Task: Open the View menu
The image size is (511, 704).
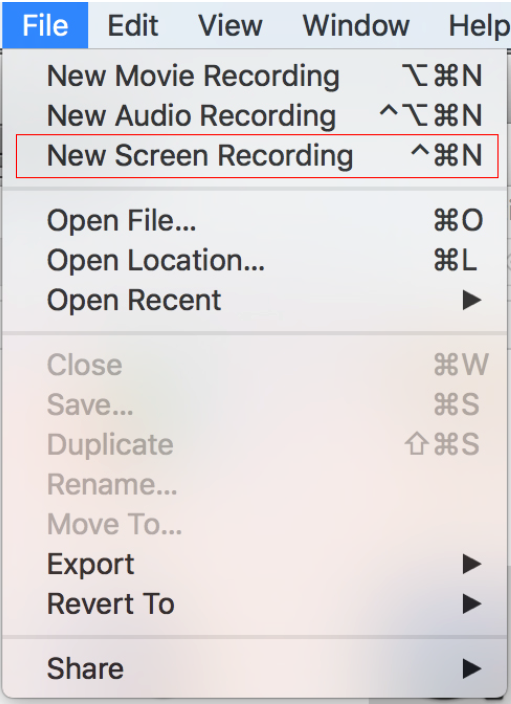Action: click(x=230, y=25)
